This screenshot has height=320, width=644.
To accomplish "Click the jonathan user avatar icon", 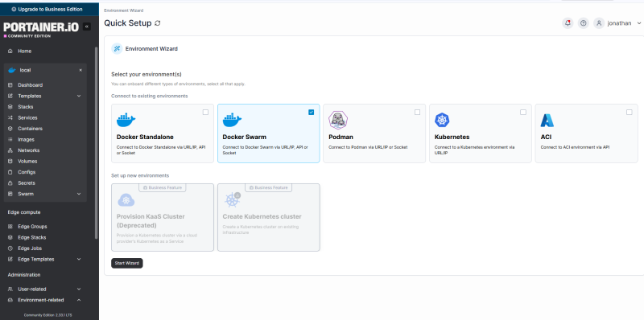I will [x=599, y=23].
